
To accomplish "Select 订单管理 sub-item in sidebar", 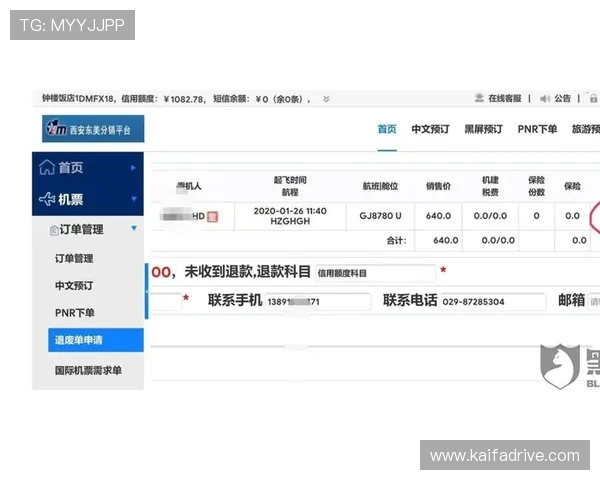I will click(74, 259).
